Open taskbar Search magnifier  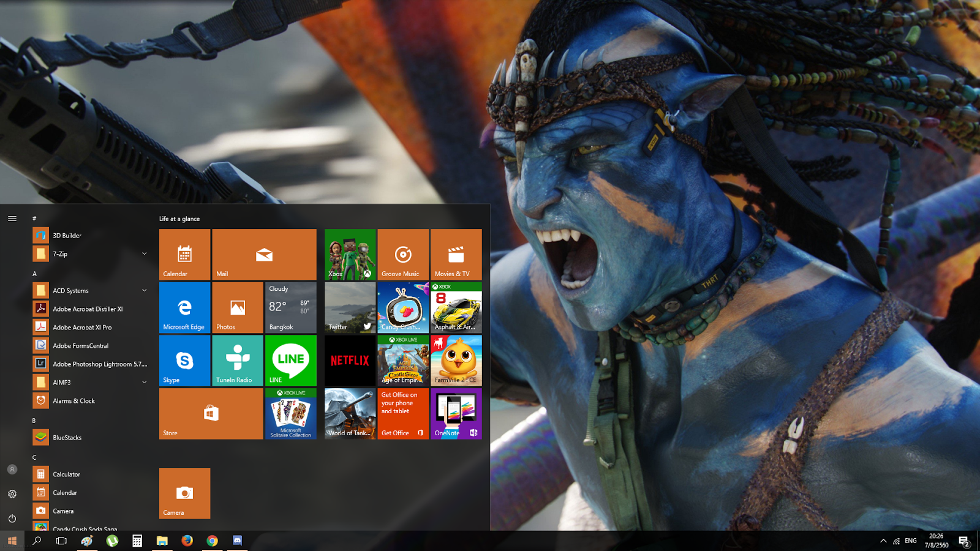click(37, 541)
